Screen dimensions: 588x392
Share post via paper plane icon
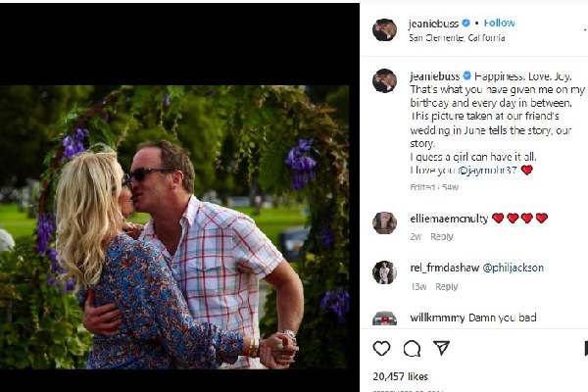(442, 348)
